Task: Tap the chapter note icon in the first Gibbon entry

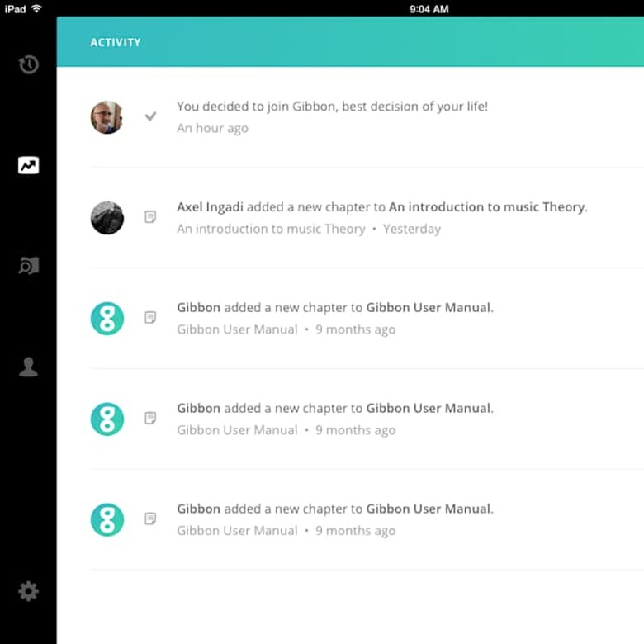Action: pos(150,317)
